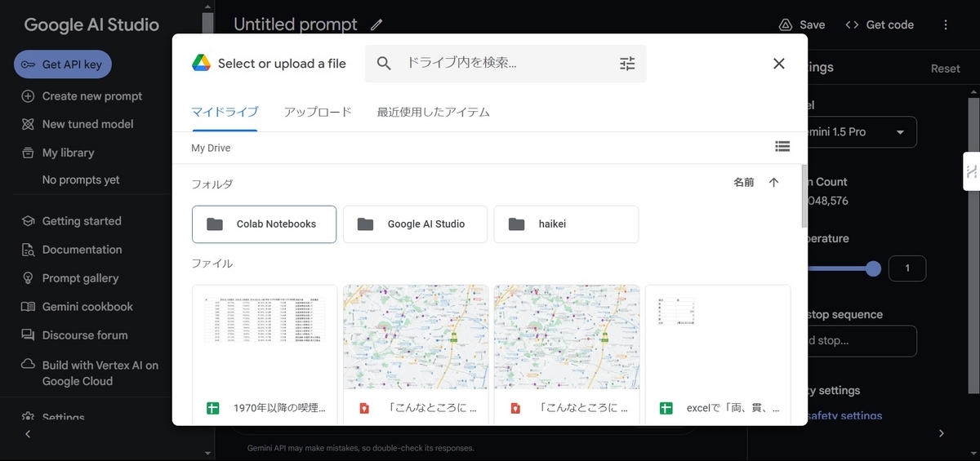Screen dimensions: 980x461
Task: Open Discourse forum link
Action: click(x=85, y=335)
